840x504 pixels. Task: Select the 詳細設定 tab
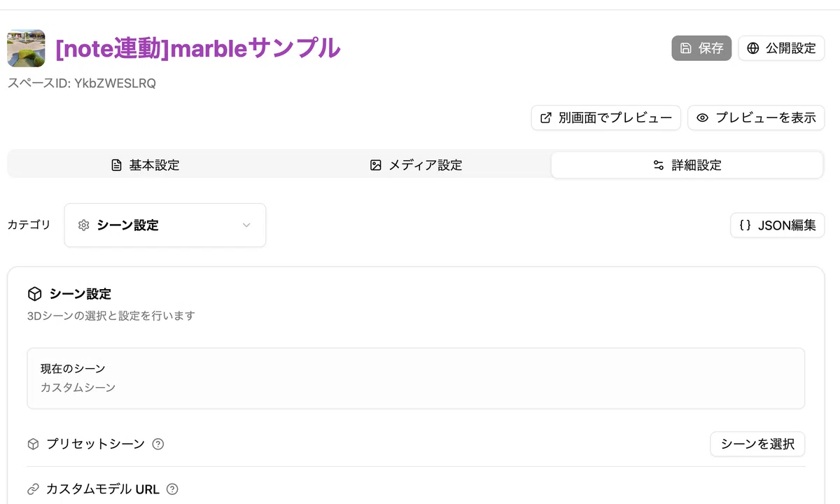tap(687, 165)
